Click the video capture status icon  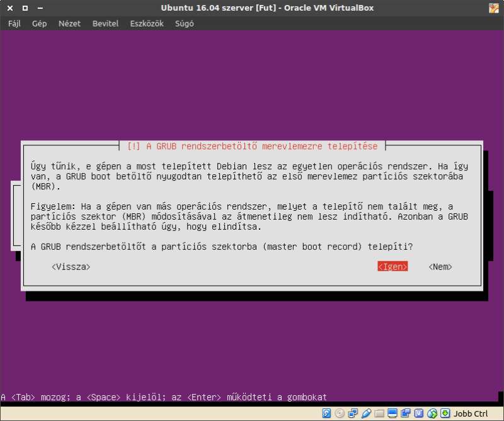coord(405,413)
